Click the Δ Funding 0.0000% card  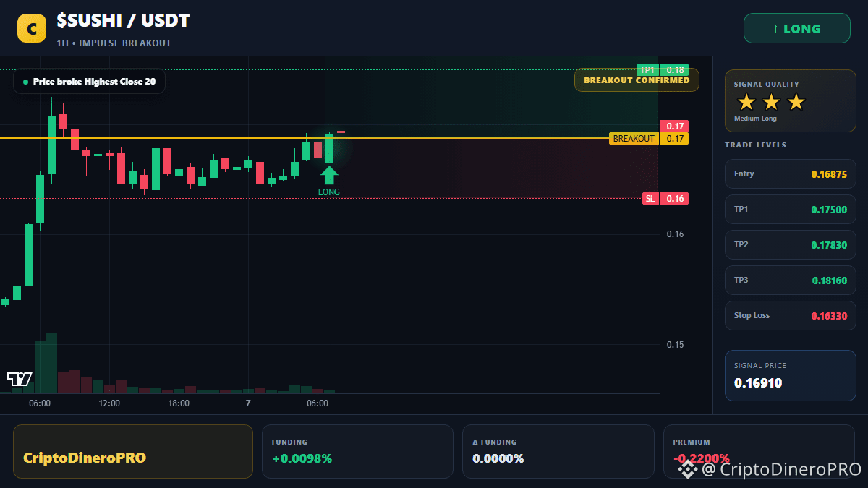(x=558, y=451)
